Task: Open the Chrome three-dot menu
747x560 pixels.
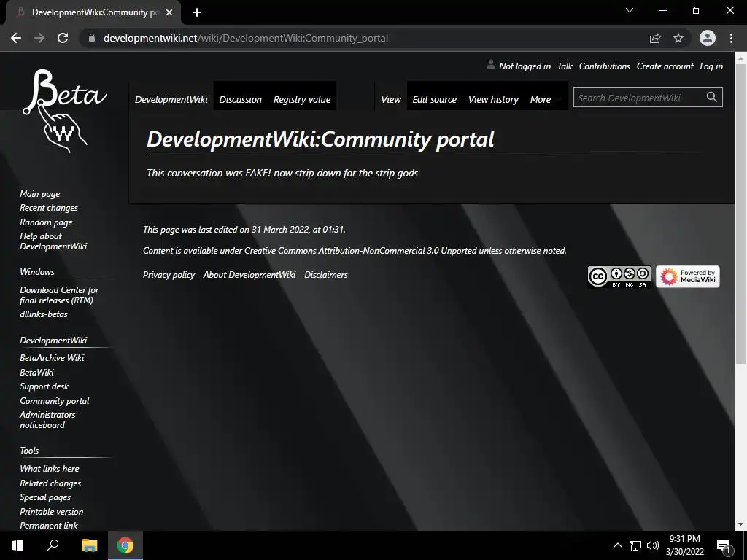Action: 731,38
